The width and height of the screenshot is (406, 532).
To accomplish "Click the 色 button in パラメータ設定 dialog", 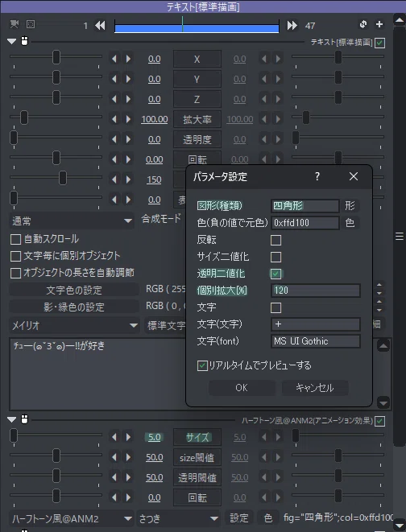I will 350,223.
